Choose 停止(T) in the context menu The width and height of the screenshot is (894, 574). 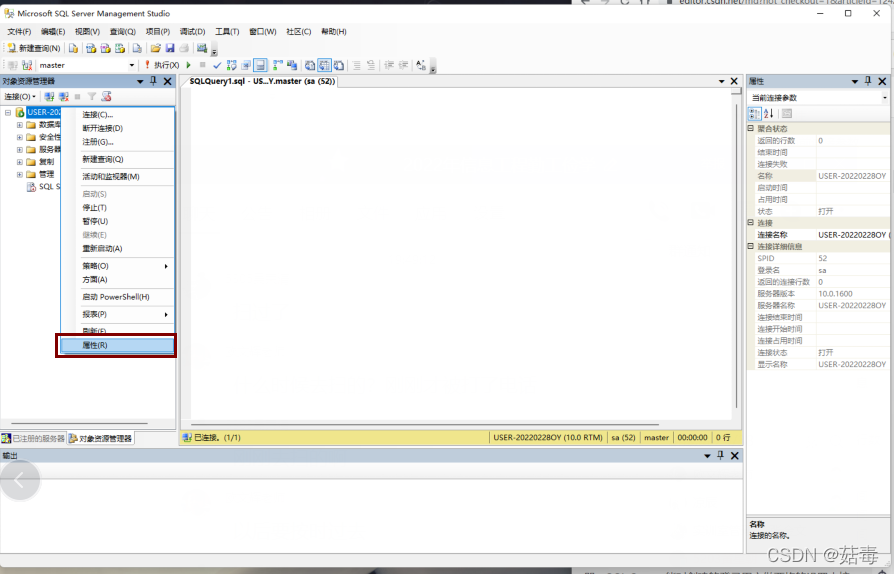pyautogui.click(x=117, y=207)
